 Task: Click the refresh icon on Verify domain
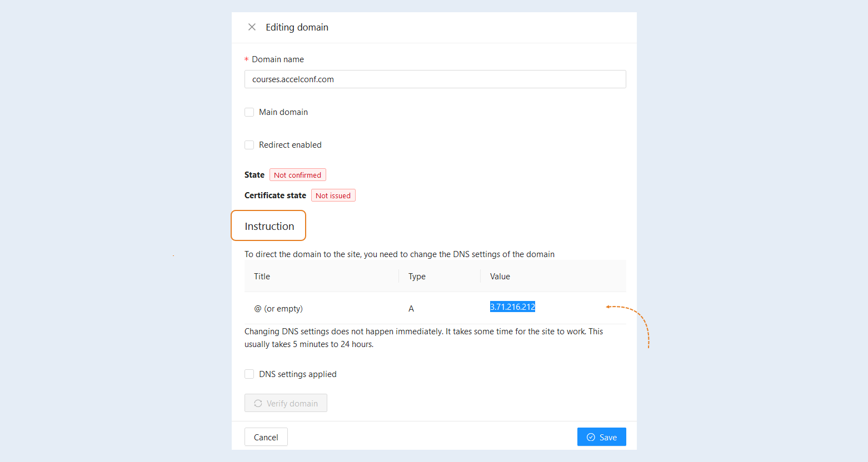click(x=258, y=403)
